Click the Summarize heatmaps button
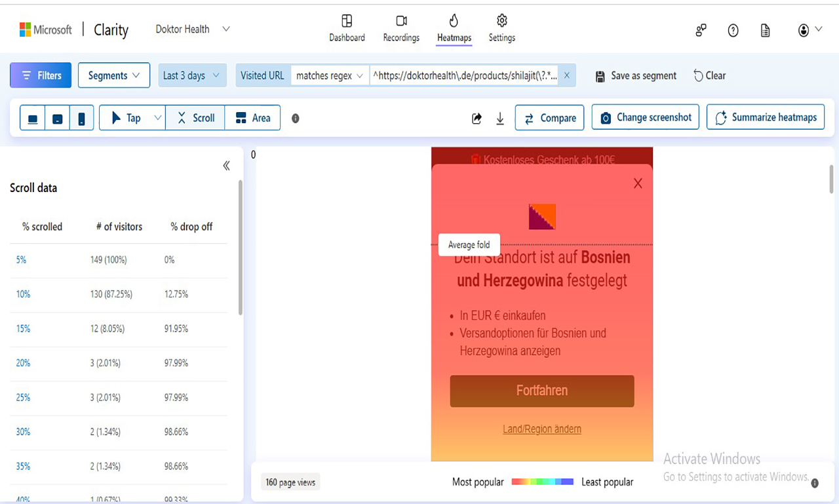This screenshot has width=839, height=504. pos(766,117)
